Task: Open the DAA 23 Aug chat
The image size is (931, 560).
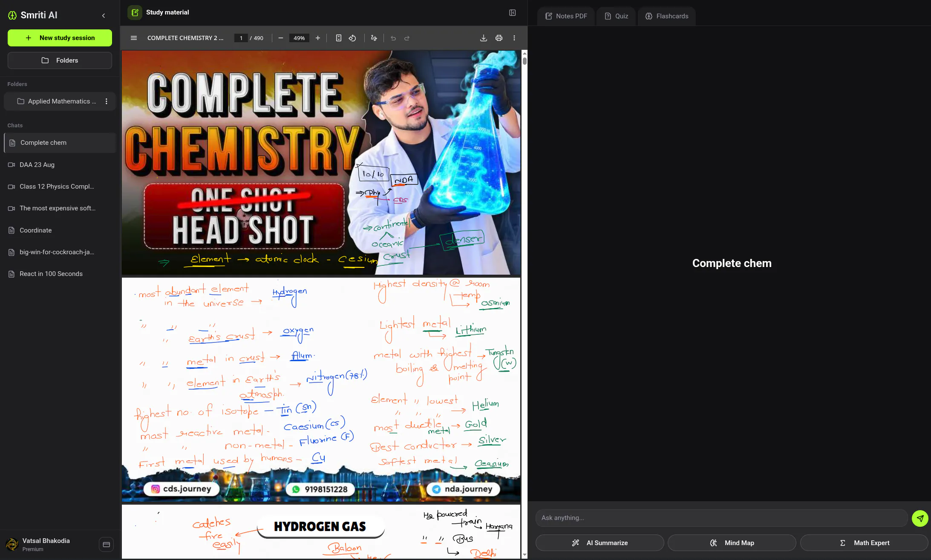Action: tap(60, 165)
